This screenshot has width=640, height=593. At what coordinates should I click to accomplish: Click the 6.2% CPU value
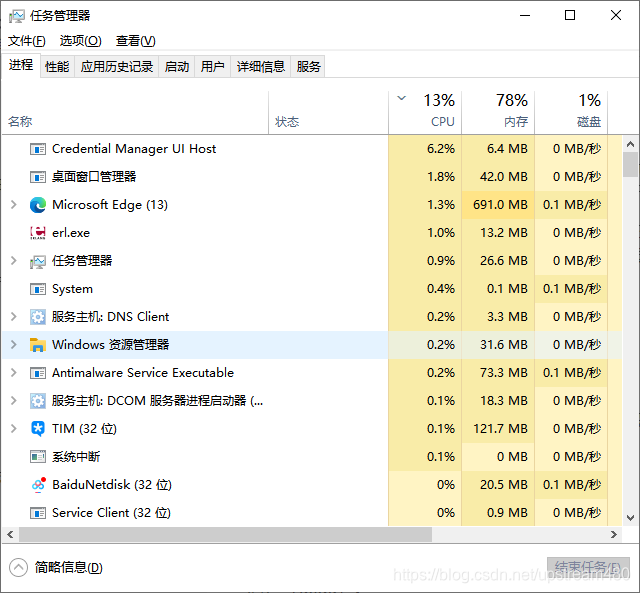click(x=441, y=149)
